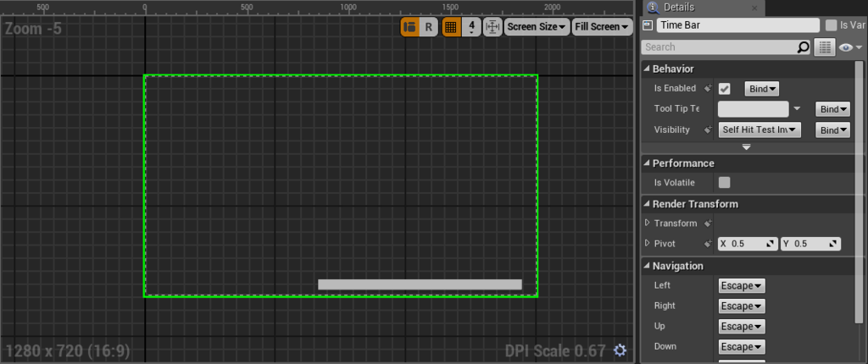Open the Bind dropdown for Tool Tip Text
This screenshot has width=868, height=364.
(832, 109)
